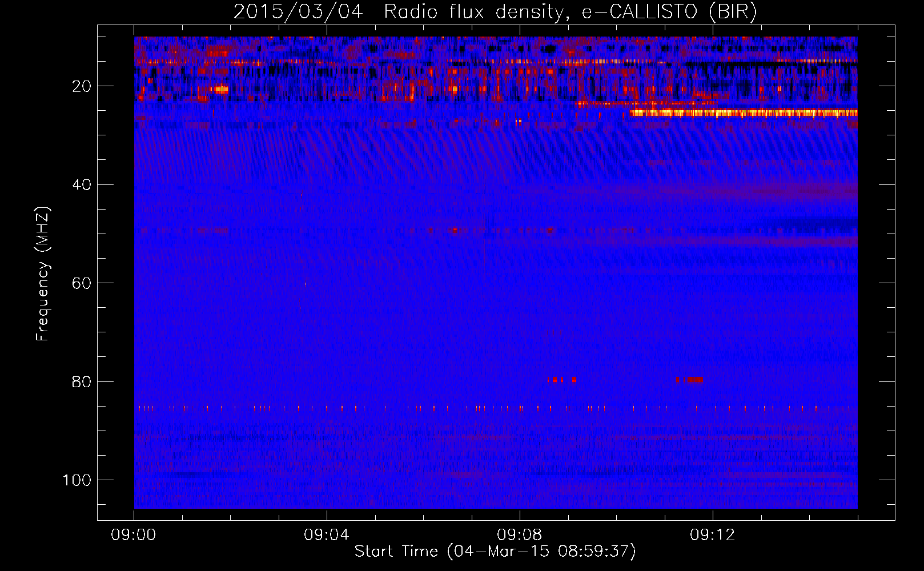This screenshot has height=571, width=924.
Task: Click the frequency tick label "80"
Action: click(82, 381)
